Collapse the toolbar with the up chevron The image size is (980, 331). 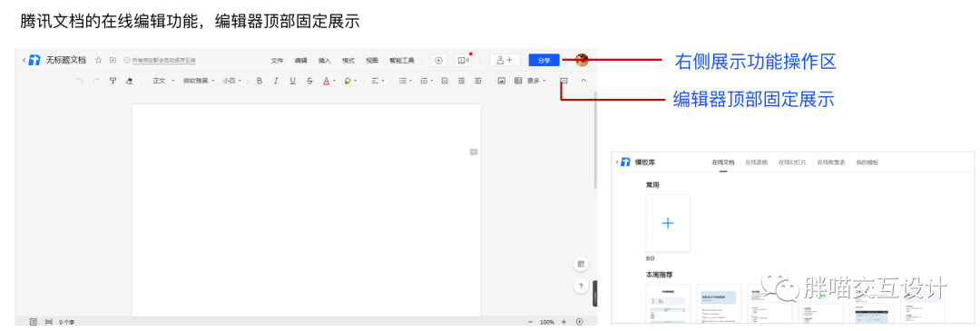(x=583, y=81)
